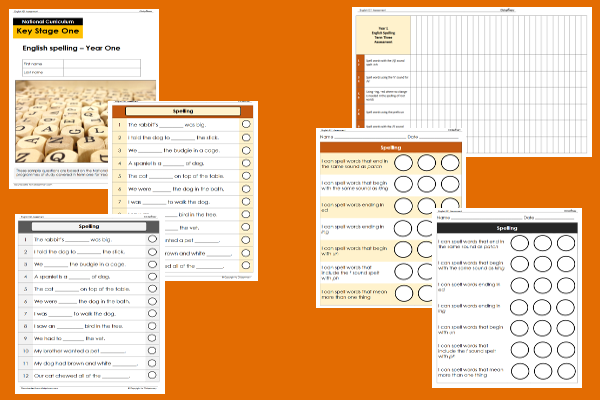Click Spelling header on black self-assessment sheet
Screen dimensions: 600x400
click(x=507, y=228)
